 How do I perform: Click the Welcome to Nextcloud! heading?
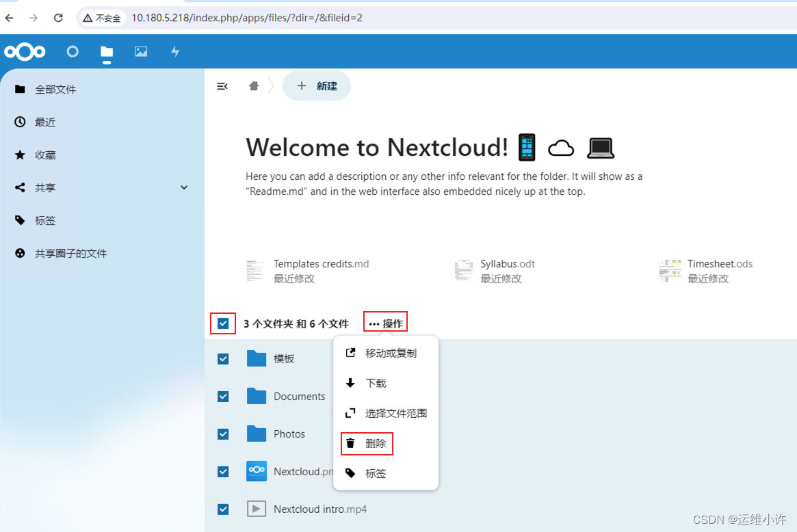pyautogui.click(x=377, y=148)
